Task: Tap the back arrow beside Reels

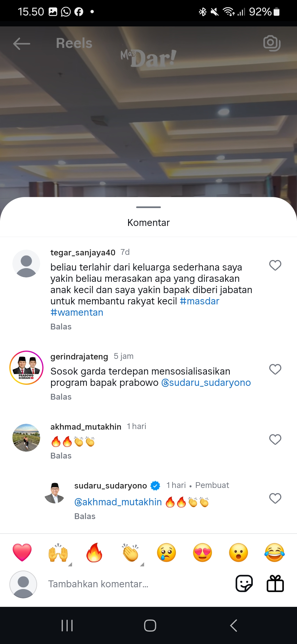Action: 22,44
